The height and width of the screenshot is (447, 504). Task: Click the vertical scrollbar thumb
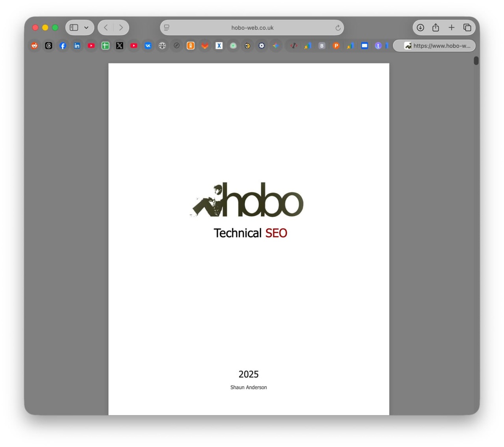pos(476,61)
